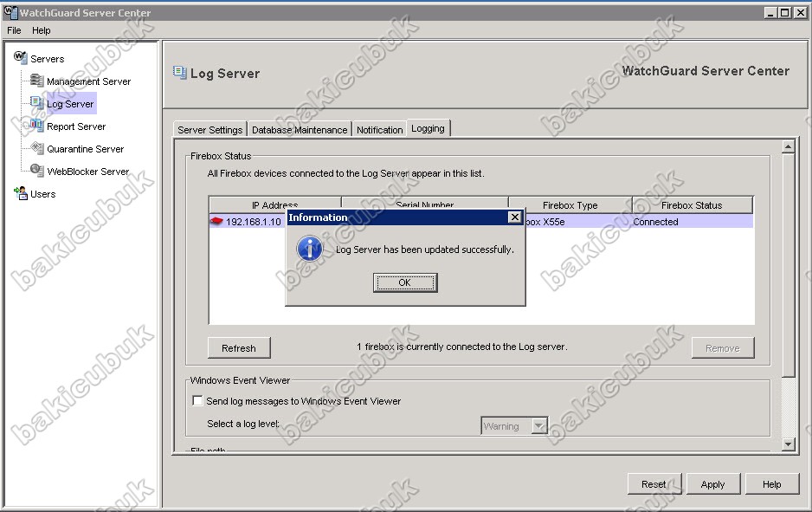
Task: Close the Information dialog with X
Action: pyautogui.click(x=514, y=217)
